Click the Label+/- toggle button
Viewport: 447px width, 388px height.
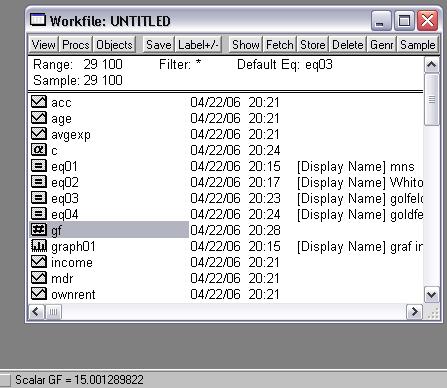coord(198,45)
